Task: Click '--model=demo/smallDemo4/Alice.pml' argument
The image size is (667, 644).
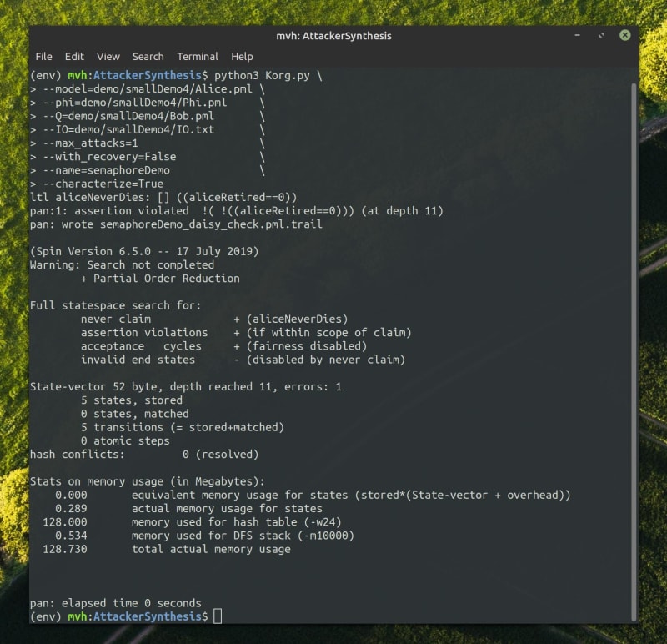Action: [148, 89]
